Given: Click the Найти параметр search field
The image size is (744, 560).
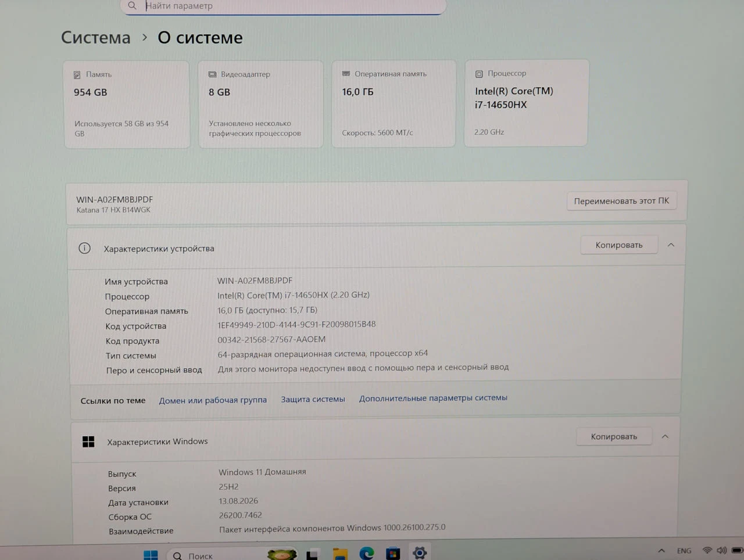Looking at the screenshot, I should [x=283, y=6].
